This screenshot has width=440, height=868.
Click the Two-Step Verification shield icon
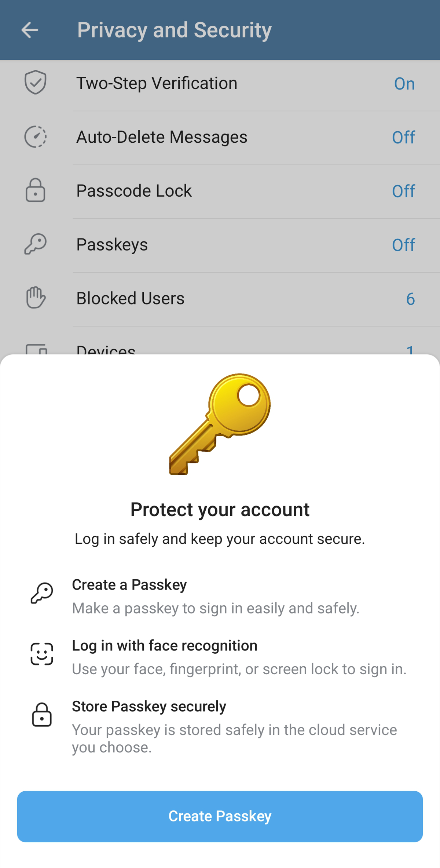point(36,83)
